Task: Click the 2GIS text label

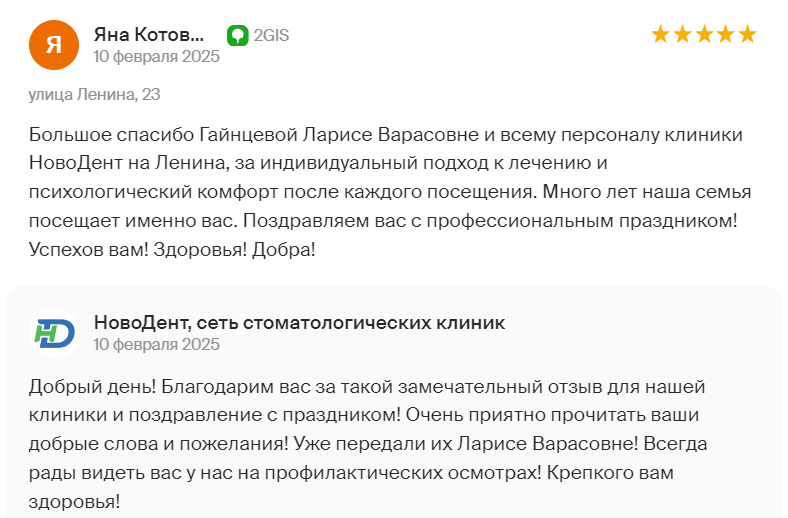Action: pyautogui.click(x=271, y=35)
